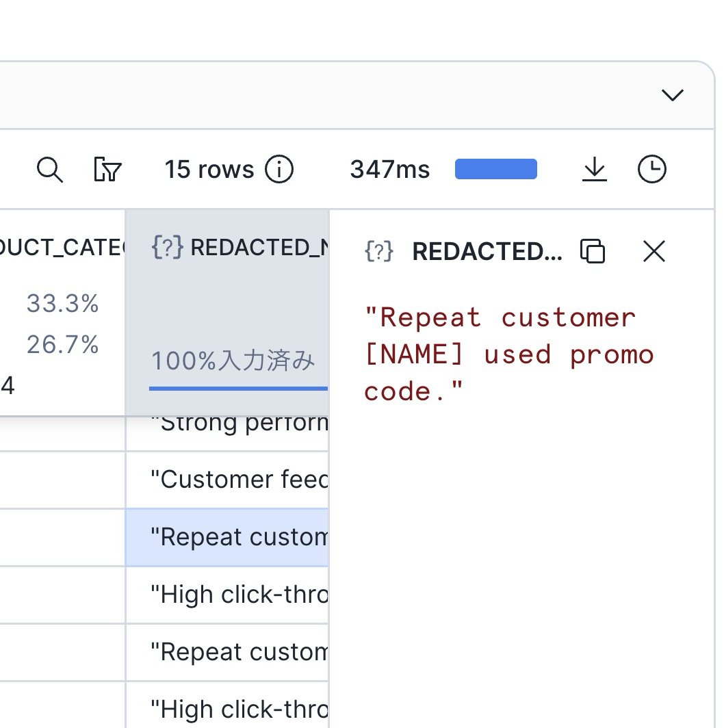724x728 pixels.
Task: Select the "Customer feed" cell
Action: [227, 480]
